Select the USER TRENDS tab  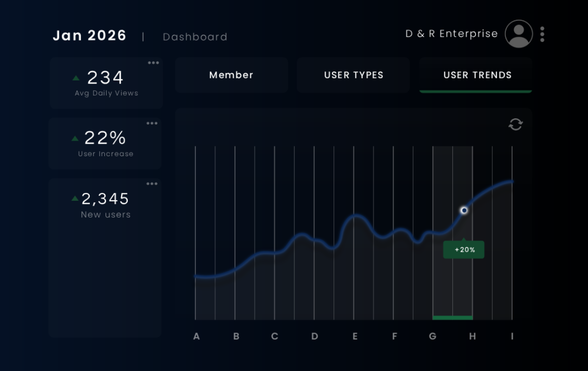(477, 75)
